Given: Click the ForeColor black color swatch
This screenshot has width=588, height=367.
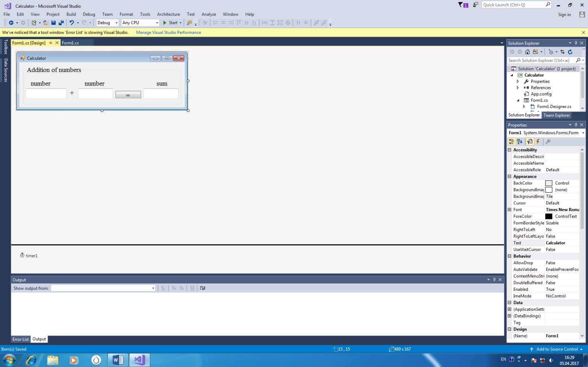Looking at the screenshot, I should click(x=548, y=216).
